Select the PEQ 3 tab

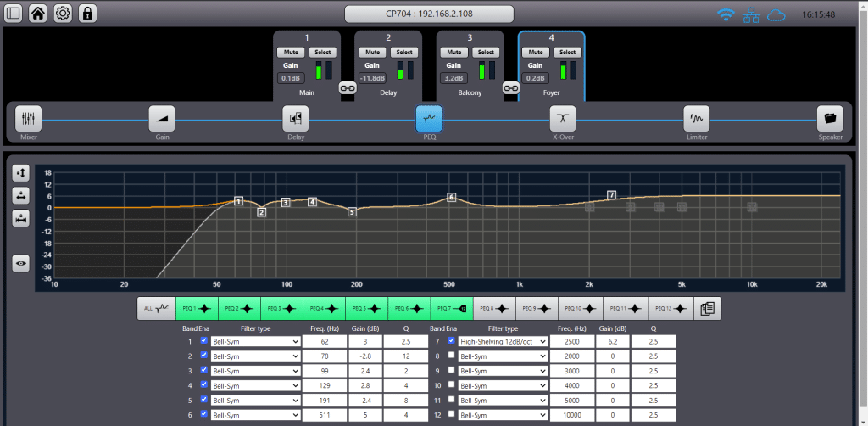[x=281, y=309]
